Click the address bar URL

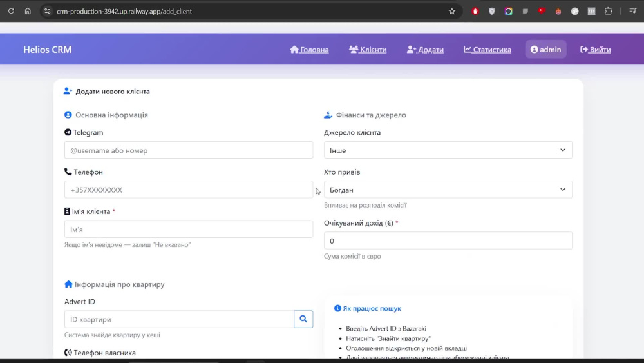pyautogui.click(x=124, y=11)
